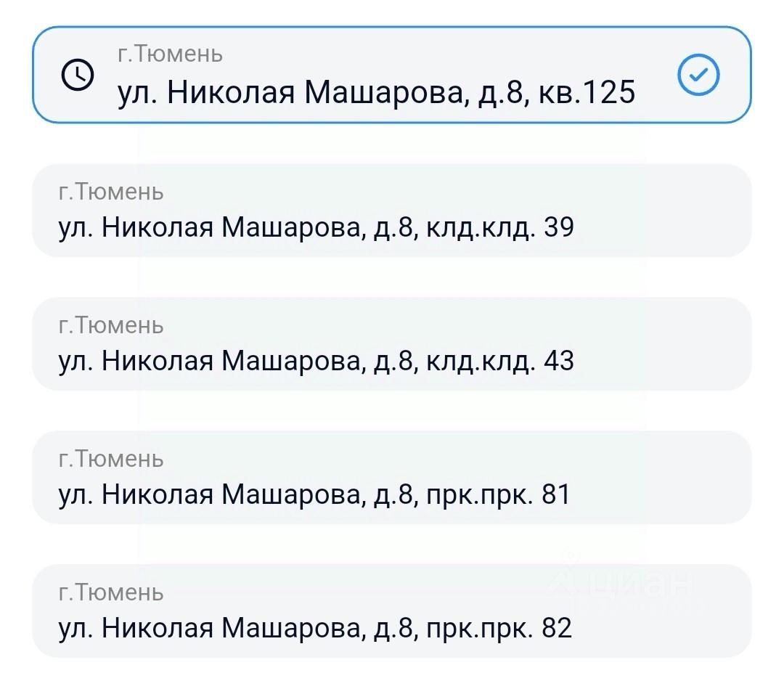Screen dimensions: 784x681
Task: Click the blue checkmark circle icon
Action: pos(698,75)
